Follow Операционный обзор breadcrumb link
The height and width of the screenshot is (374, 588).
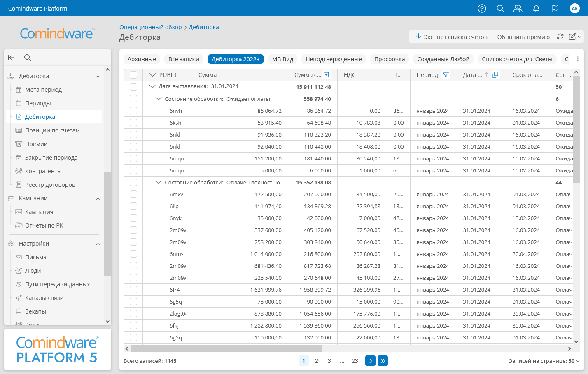150,27
